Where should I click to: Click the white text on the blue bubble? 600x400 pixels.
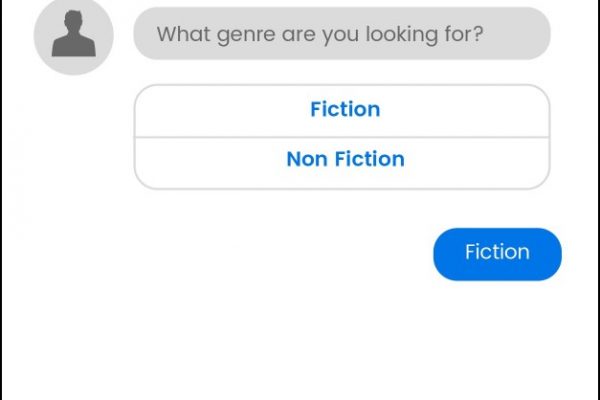click(x=497, y=252)
